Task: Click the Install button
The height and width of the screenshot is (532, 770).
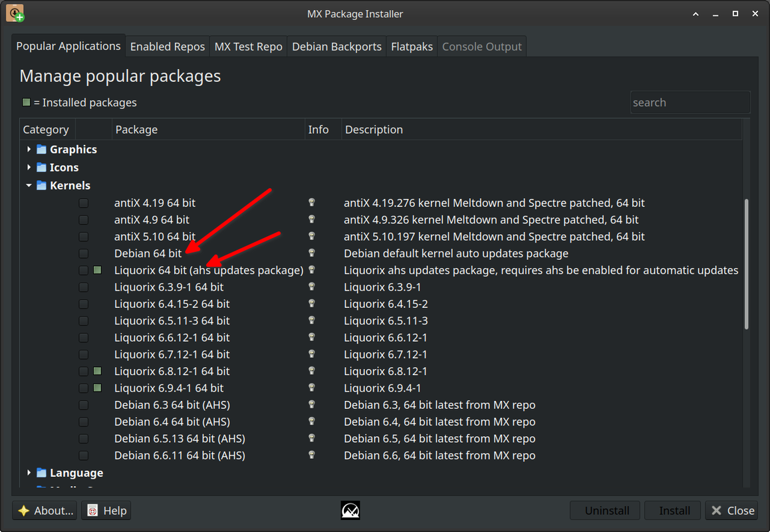Action: click(x=674, y=510)
